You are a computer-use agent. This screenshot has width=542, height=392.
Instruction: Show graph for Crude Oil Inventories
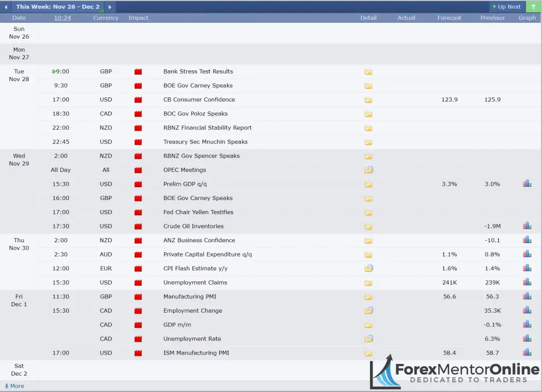527,226
